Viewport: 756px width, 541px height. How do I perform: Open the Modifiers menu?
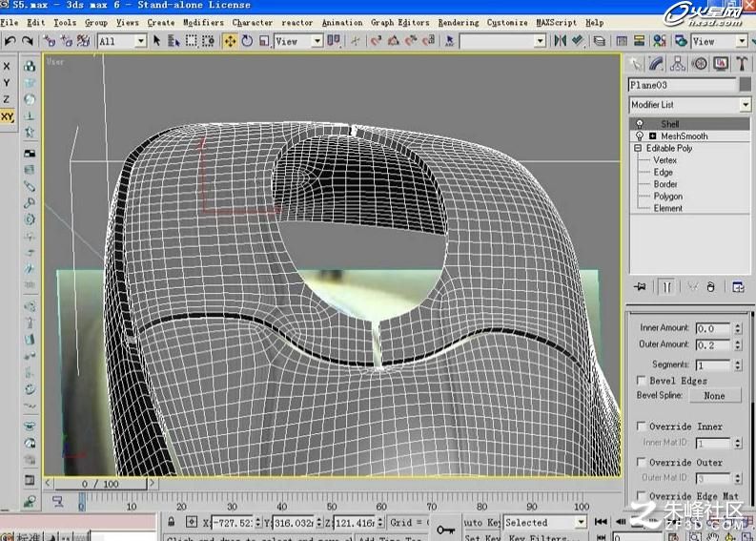click(x=203, y=22)
